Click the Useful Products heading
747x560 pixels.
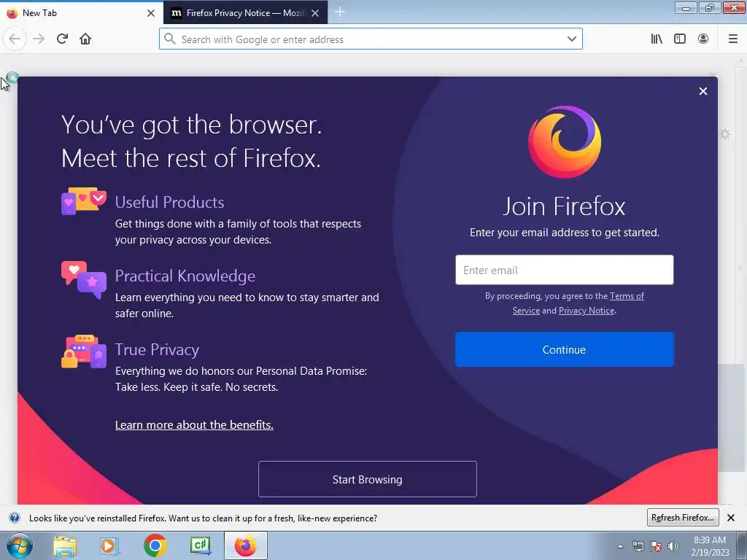169,203
